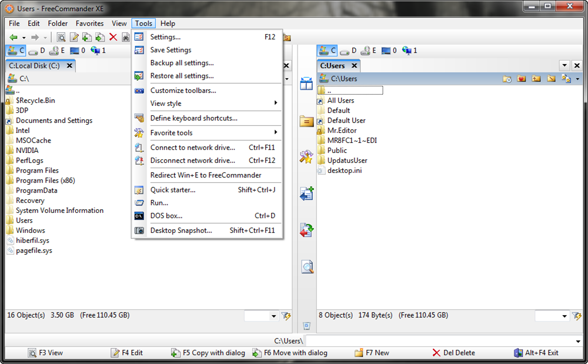Open the Folder menu
The width and height of the screenshot is (588, 364).
[x=58, y=24]
